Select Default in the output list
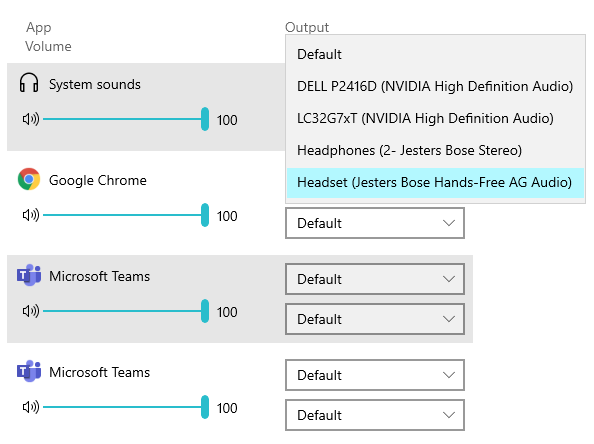 tap(435, 54)
